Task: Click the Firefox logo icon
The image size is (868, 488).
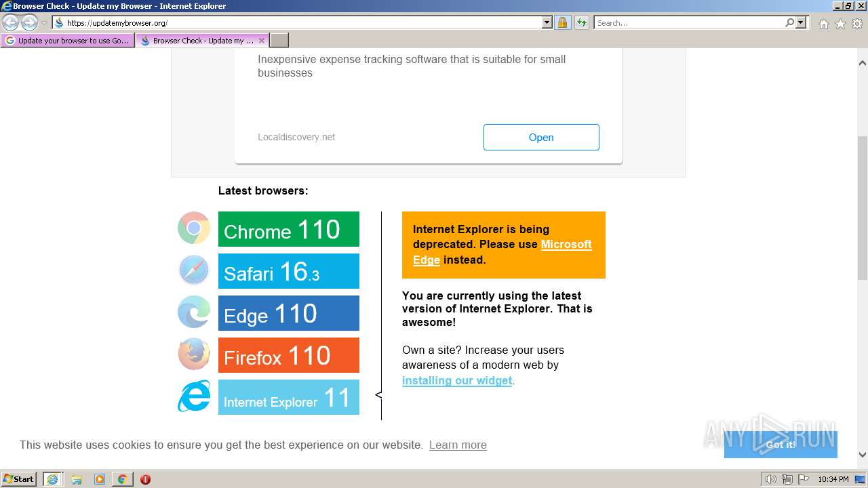Action: click(x=194, y=354)
